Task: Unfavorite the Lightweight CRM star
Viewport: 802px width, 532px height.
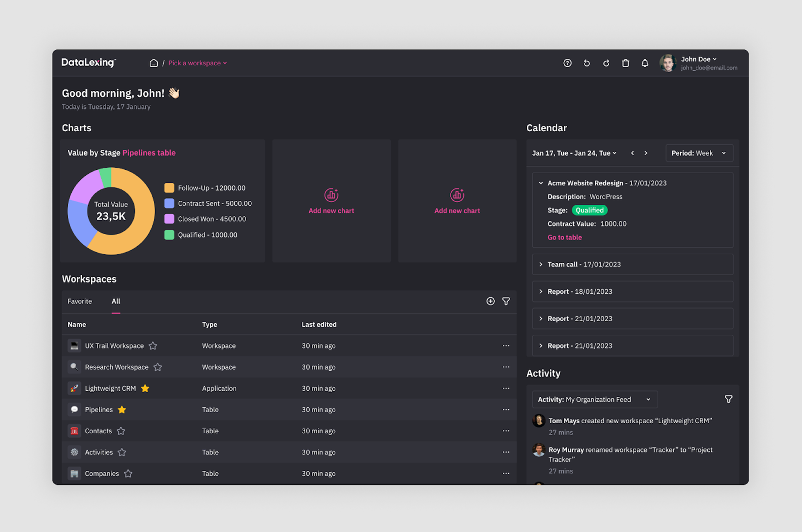Action: [145, 388]
